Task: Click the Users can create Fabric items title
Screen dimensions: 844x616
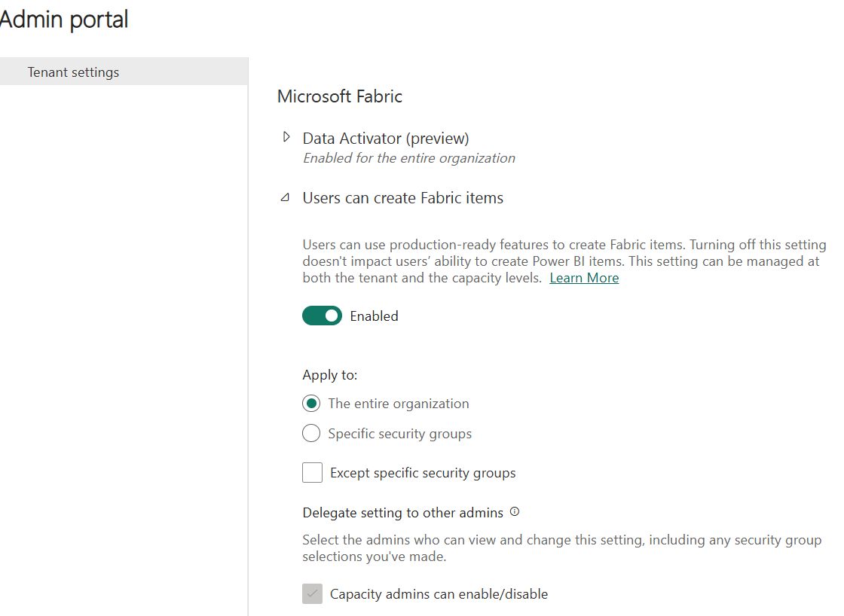Action: pyautogui.click(x=403, y=198)
